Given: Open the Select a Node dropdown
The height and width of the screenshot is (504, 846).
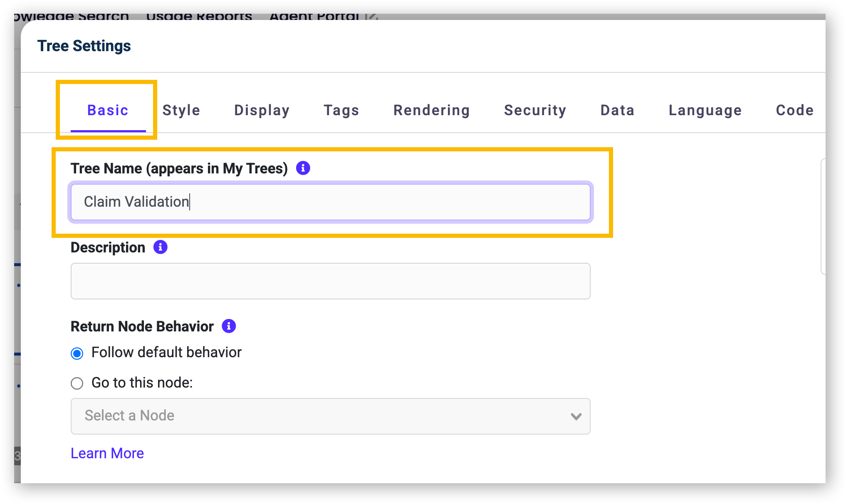Looking at the screenshot, I should 331,416.
